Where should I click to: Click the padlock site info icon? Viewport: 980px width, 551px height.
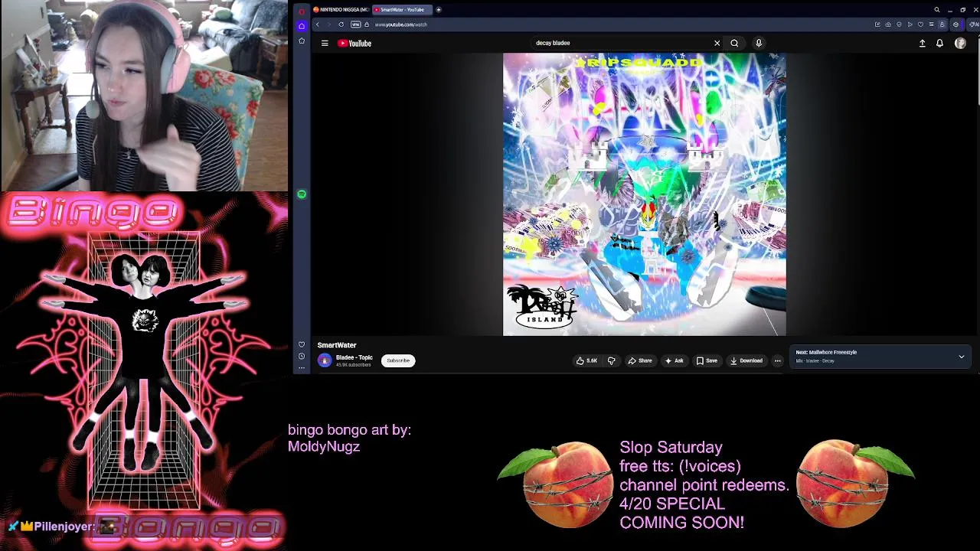pyautogui.click(x=367, y=24)
